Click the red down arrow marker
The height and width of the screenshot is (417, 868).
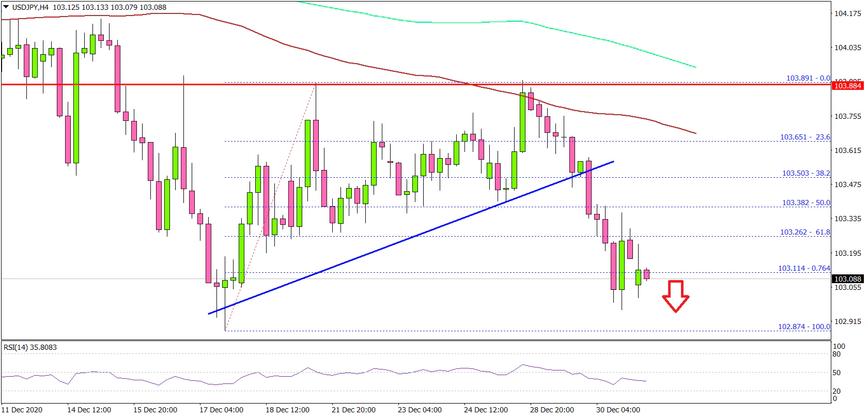pyautogui.click(x=675, y=296)
